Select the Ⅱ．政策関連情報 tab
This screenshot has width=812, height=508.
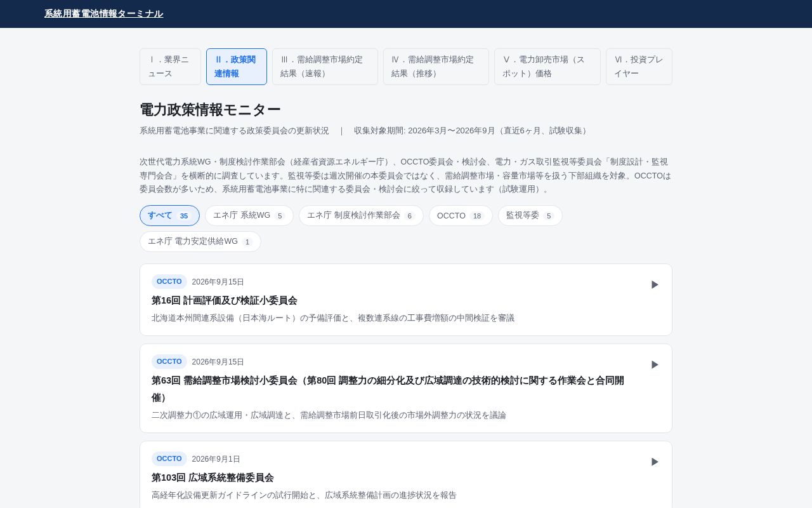pos(237,67)
